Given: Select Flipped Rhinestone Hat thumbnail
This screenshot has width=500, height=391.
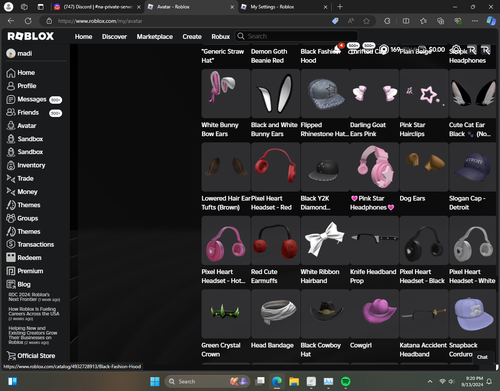Looking at the screenshot, I should point(325,93).
